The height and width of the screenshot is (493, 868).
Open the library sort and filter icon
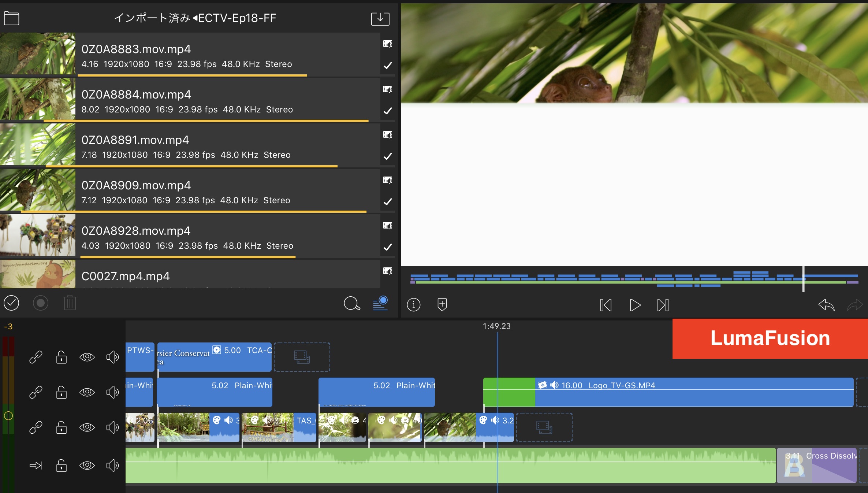point(380,303)
